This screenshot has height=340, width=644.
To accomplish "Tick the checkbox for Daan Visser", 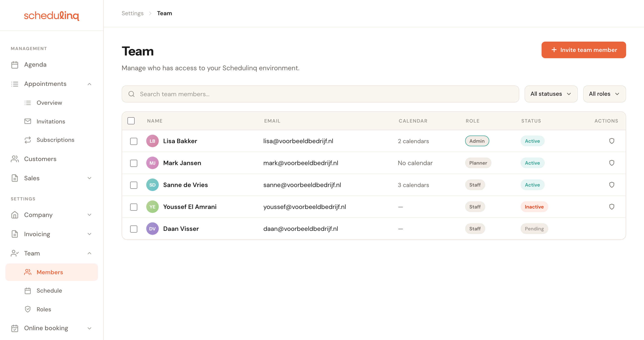I will (x=134, y=229).
